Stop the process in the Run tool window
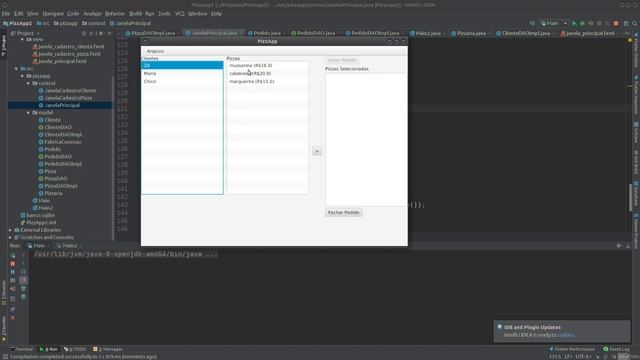Screen dimensions: 640x360 click(13, 264)
